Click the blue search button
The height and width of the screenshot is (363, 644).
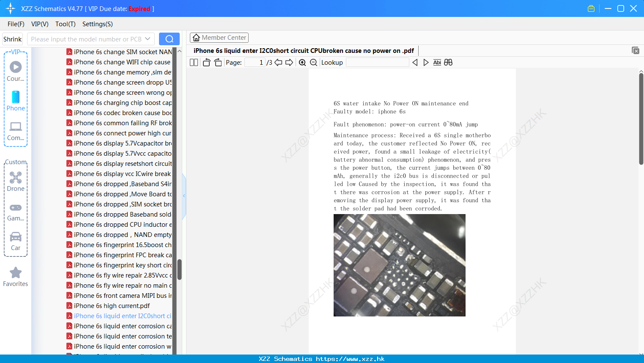(169, 39)
